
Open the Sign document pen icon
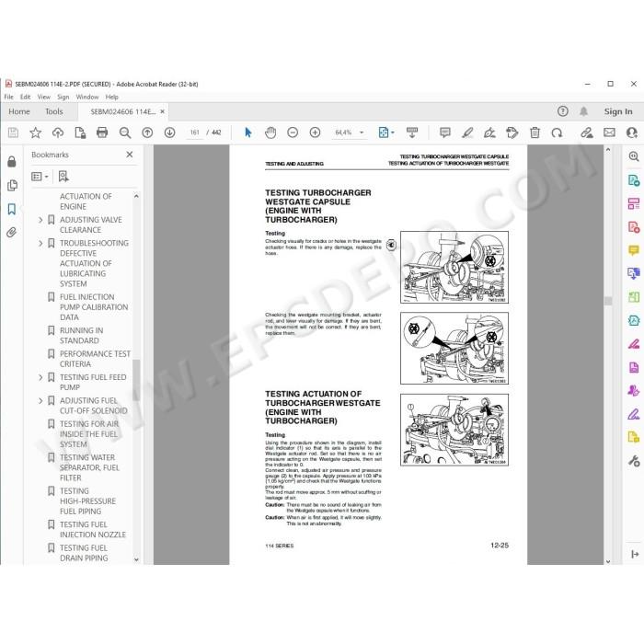click(489, 132)
